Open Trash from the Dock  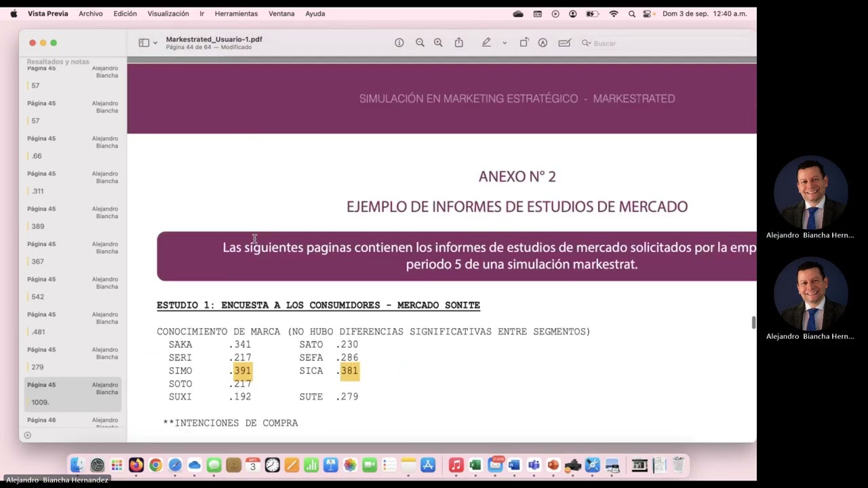[x=678, y=465]
